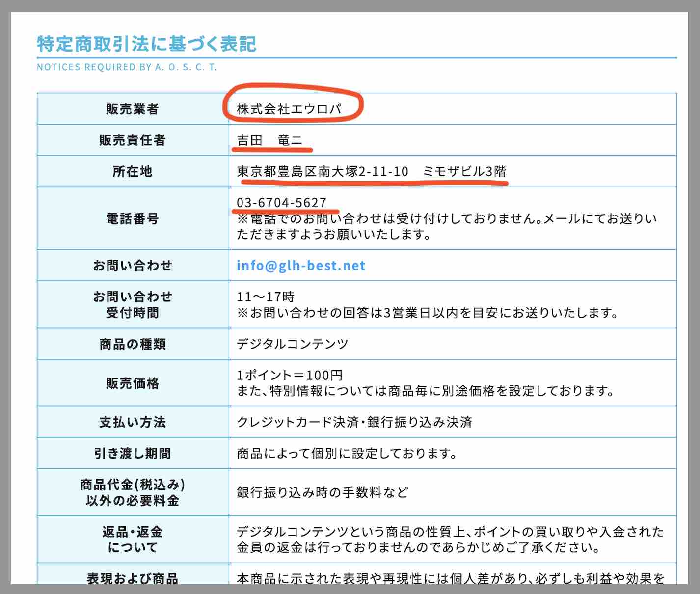Click the 支払い方法 row label
Viewport: 700px width, 594px height.
tap(134, 421)
